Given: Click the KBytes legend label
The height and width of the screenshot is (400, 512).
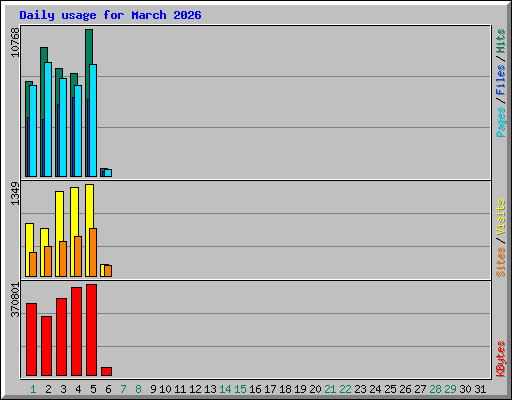Looking at the screenshot, I should tap(501, 359).
